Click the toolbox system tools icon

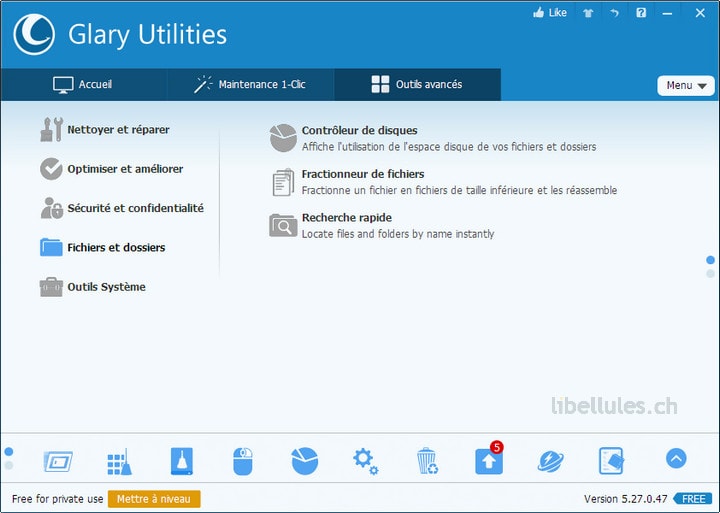point(51,287)
